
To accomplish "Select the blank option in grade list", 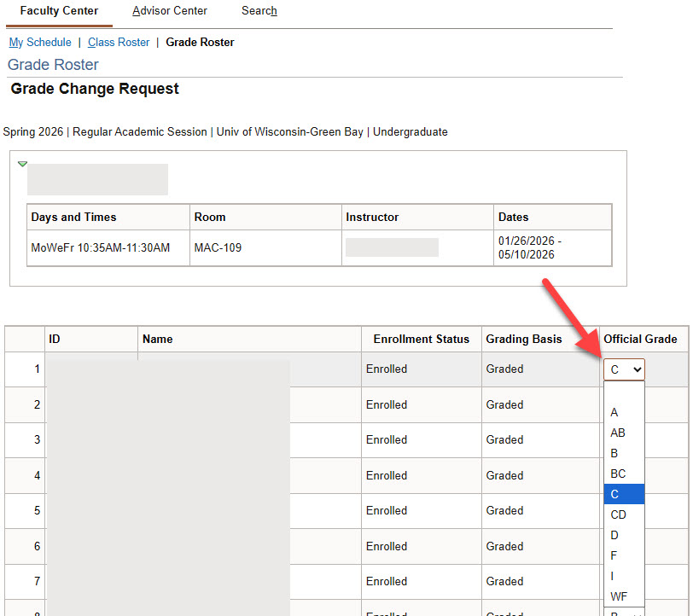I will click(x=624, y=392).
